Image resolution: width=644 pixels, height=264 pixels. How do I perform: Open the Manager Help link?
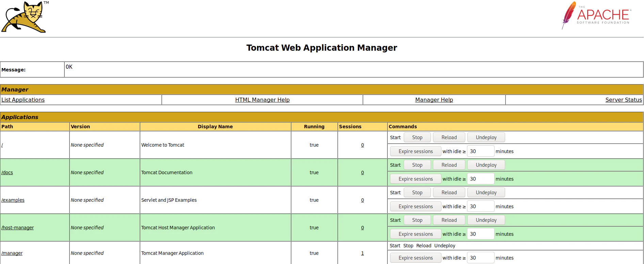click(434, 100)
